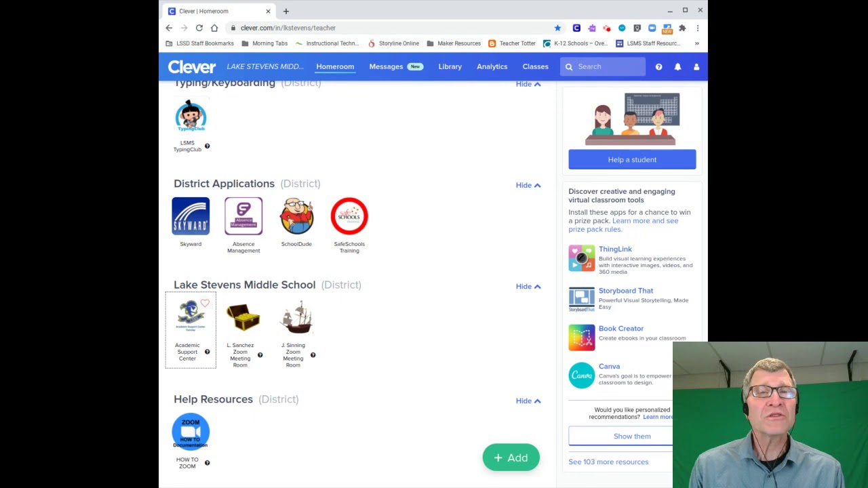Open the HOW TO ZOOM documentation icon
The image size is (868, 488).
[191, 432]
